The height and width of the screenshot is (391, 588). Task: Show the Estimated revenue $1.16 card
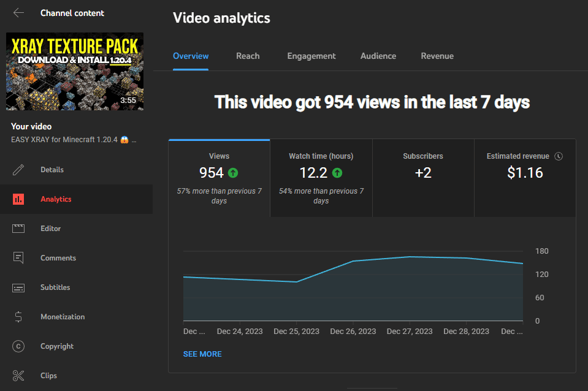(x=525, y=178)
